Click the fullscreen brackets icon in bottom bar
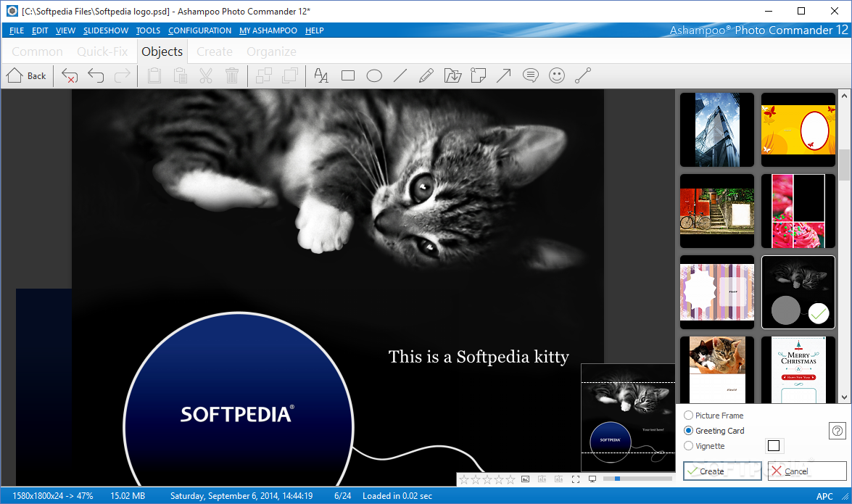 point(576,479)
